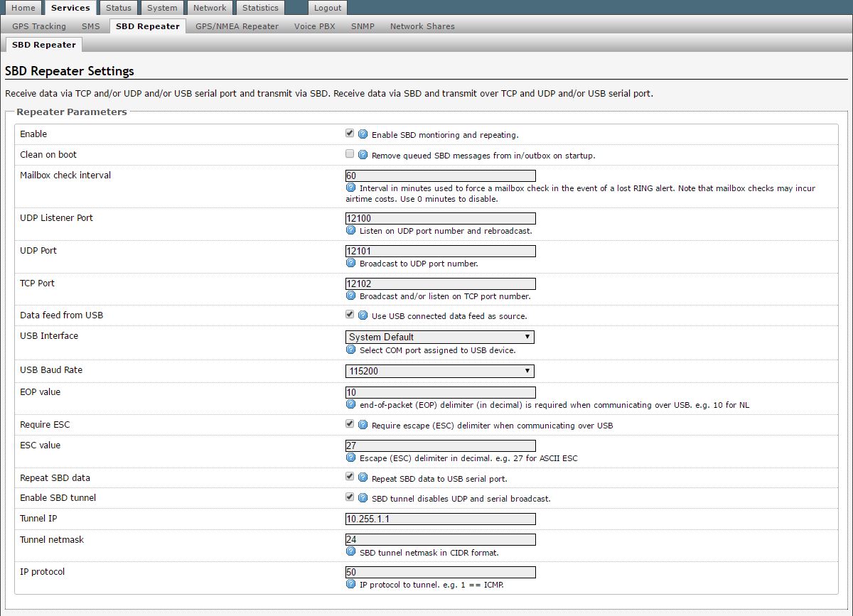Open help tooltip beside Mailbox check interval
Screen dimensions: 853x616
pyautogui.click(x=350, y=188)
